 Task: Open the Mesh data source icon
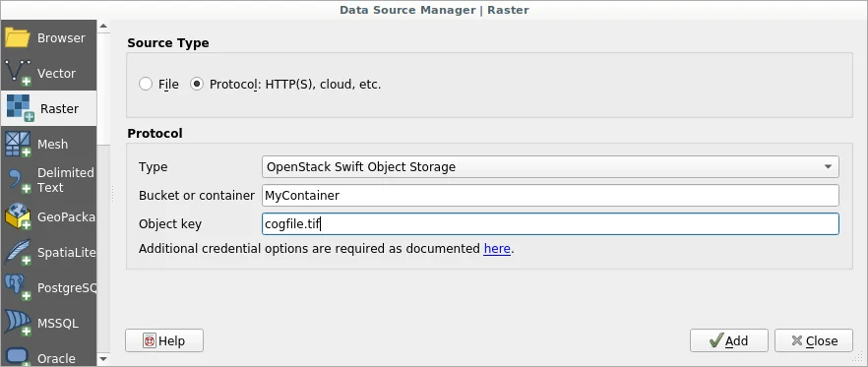point(18,144)
